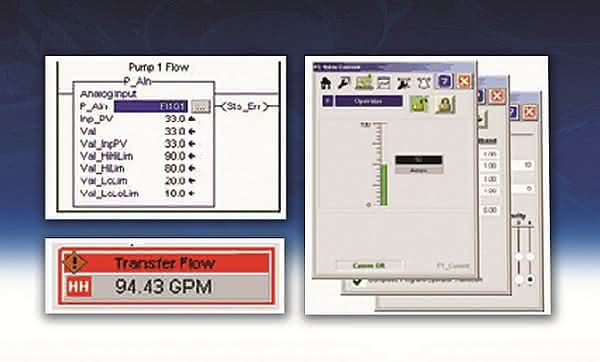Viewport: 600px width, 362px height.
Task: Click the yellow padlock lock mode icon
Action: click(x=444, y=104)
